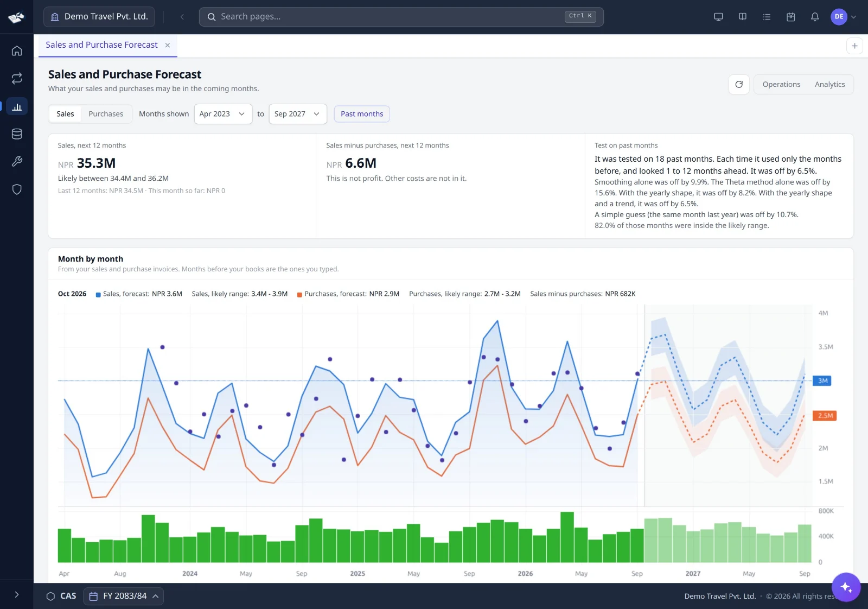
Task: Open the calendar icon in header
Action: [x=791, y=17]
